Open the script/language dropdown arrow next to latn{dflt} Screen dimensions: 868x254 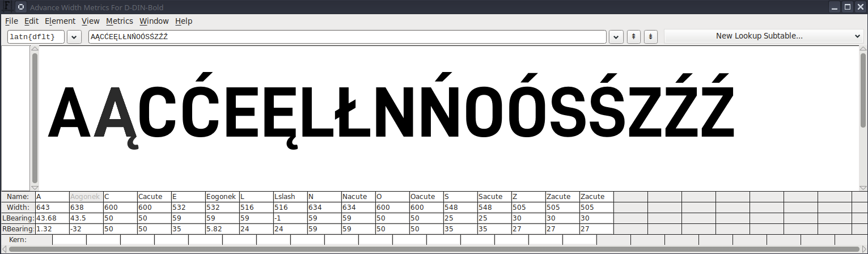click(74, 36)
